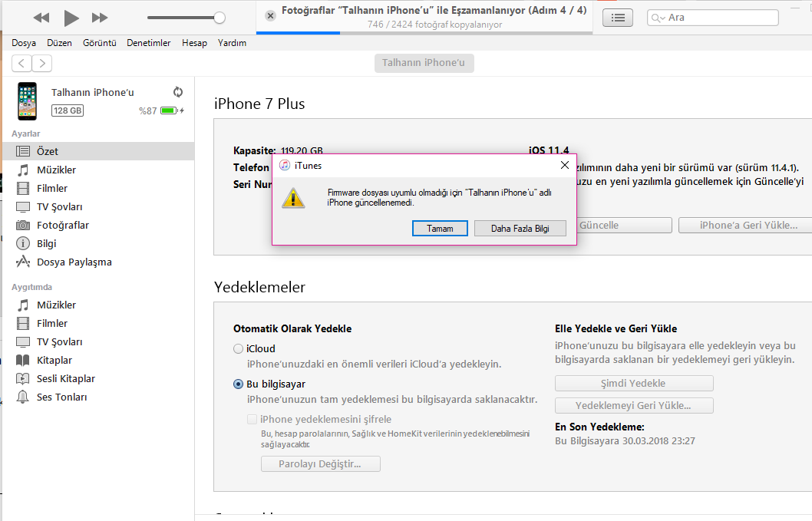Click the rewind previous track button

point(41,18)
